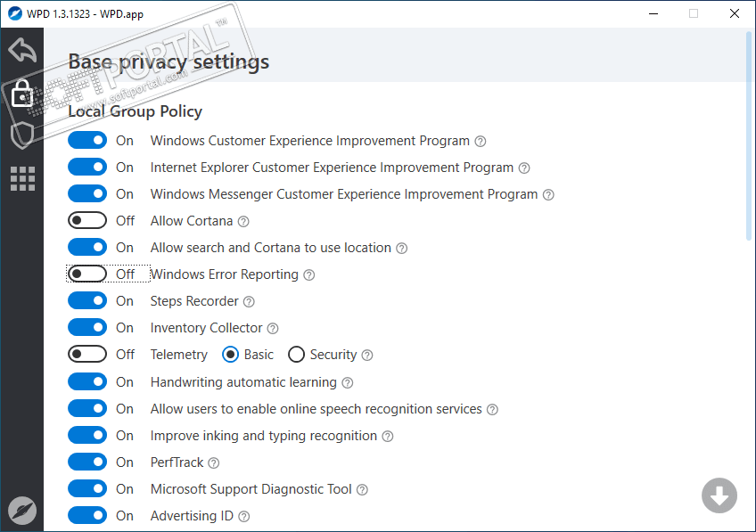Turn on Windows Error Reporting switch
The height and width of the screenshot is (532, 756).
click(x=87, y=274)
